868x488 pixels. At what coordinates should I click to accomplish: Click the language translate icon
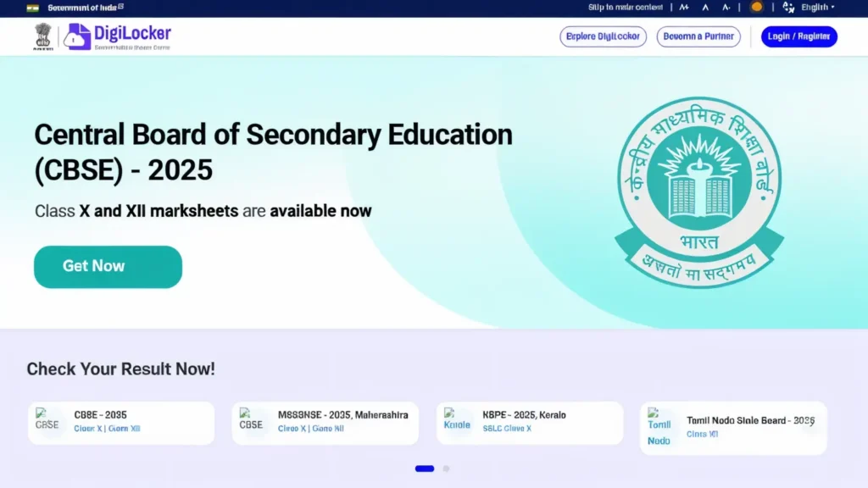(x=788, y=7)
